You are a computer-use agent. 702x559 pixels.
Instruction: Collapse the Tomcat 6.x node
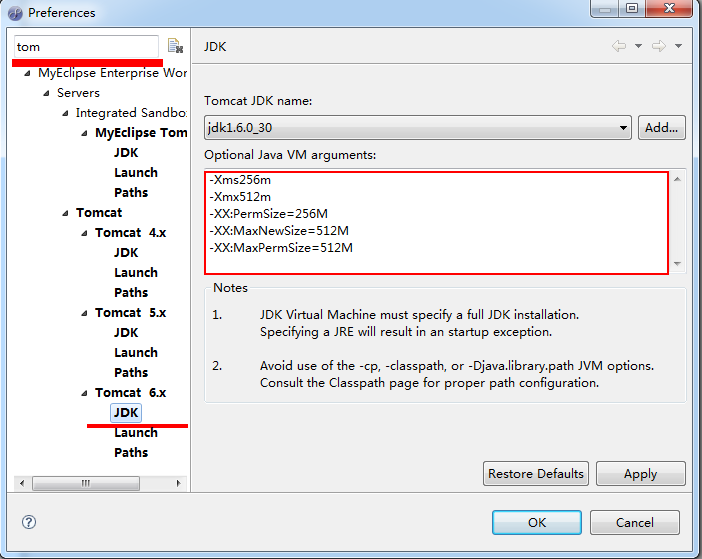84,393
